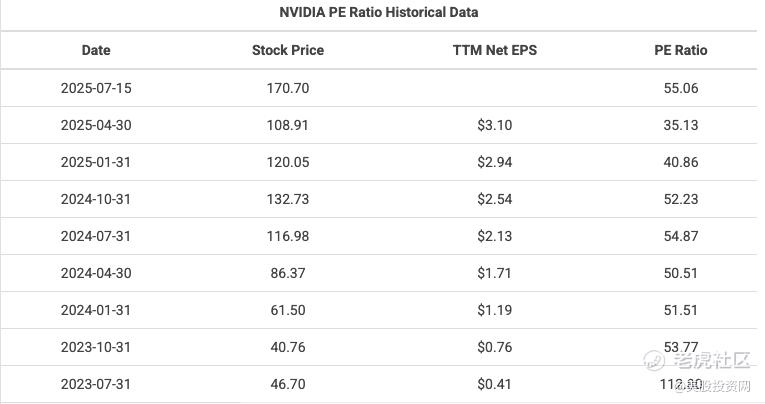Select the 55.06 PE ratio cell
The height and width of the screenshot is (404, 765).
[x=681, y=88]
